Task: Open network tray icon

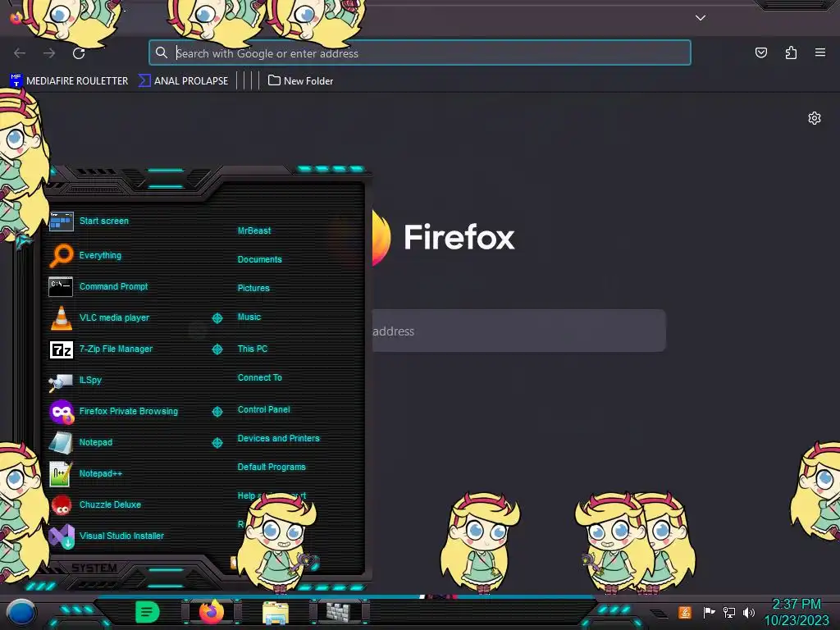Action: point(728,612)
